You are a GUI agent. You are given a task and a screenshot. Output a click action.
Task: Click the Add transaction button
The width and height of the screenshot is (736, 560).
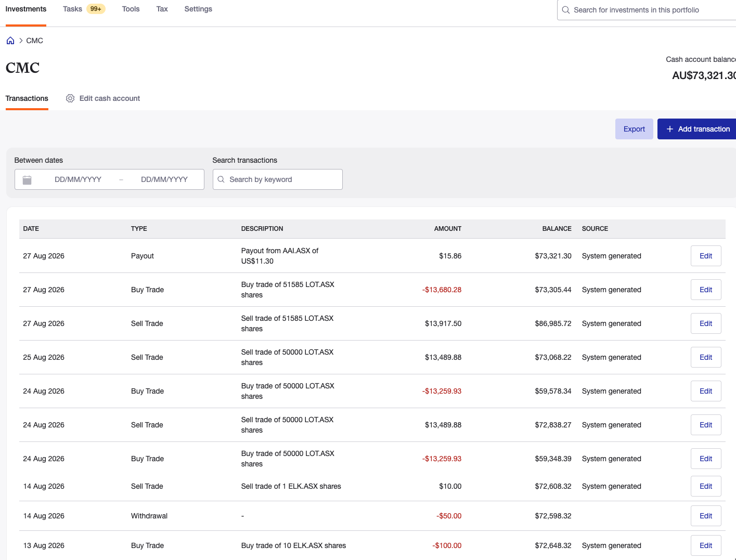697,129
